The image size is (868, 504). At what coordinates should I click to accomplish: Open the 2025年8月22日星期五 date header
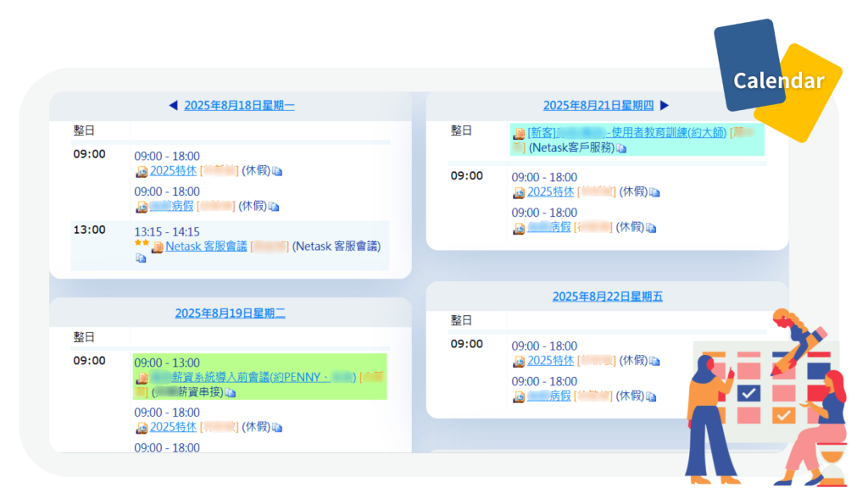click(x=608, y=296)
